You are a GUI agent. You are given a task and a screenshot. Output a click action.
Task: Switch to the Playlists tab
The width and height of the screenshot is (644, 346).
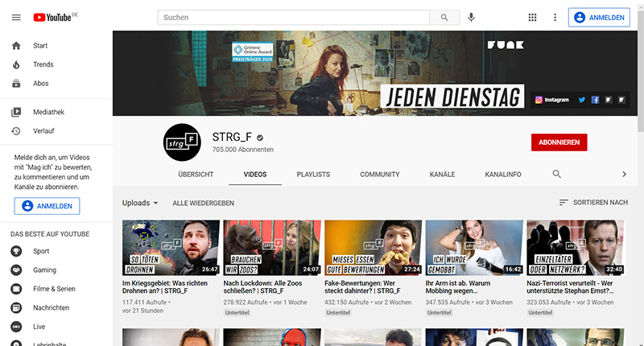coord(313,175)
